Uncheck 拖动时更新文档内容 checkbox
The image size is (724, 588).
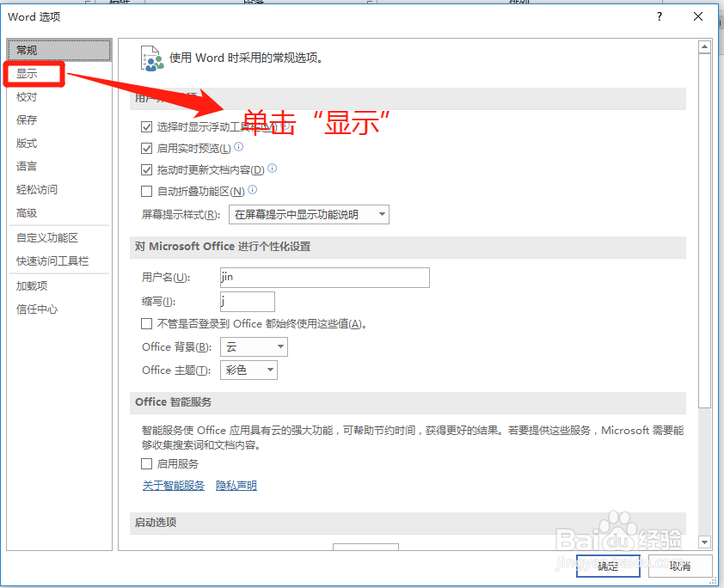(146, 170)
